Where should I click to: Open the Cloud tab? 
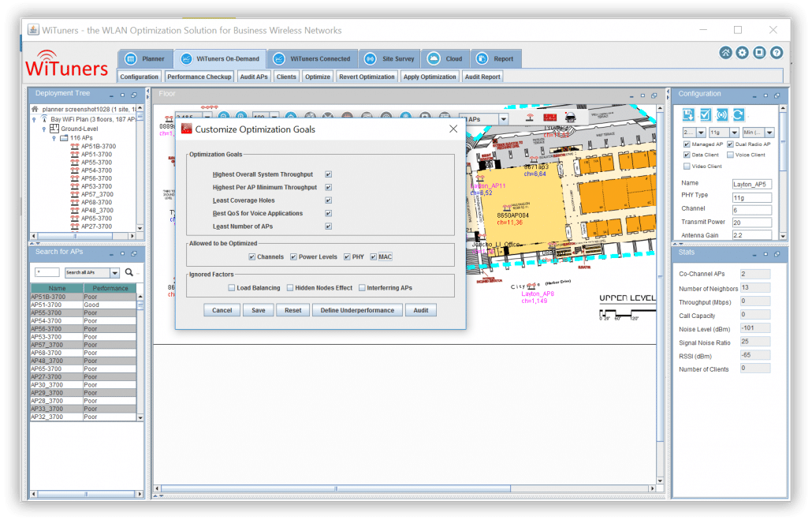[x=445, y=58]
